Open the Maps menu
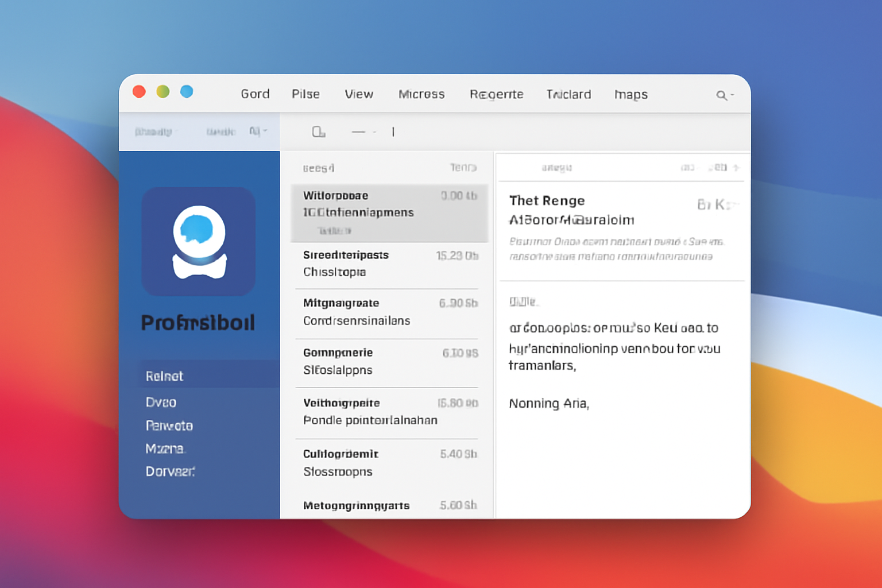882x588 pixels. coord(630,94)
